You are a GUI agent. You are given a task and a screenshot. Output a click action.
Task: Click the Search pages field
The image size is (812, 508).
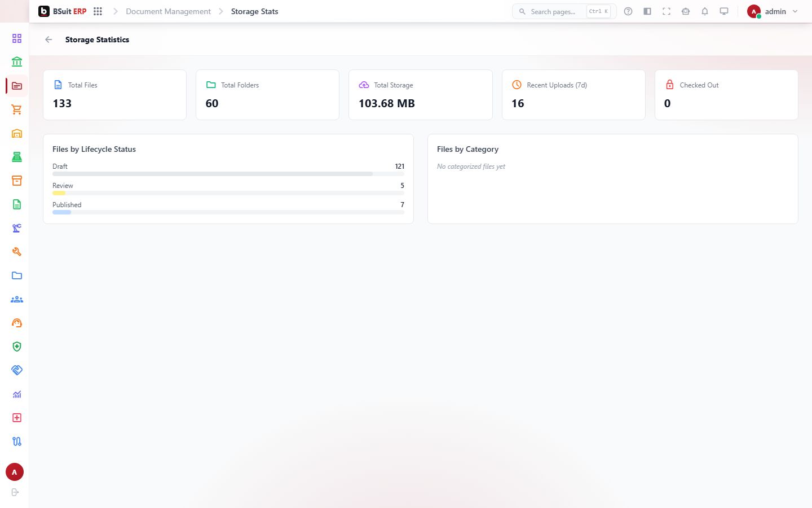tap(564, 11)
